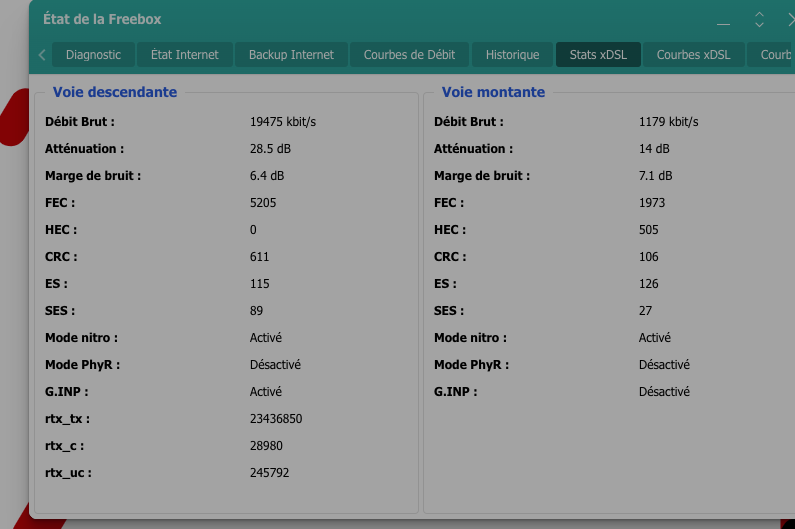Viewport: 795px width, 529px height.
Task: Go to the Historique tab
Action: (512, 55)
